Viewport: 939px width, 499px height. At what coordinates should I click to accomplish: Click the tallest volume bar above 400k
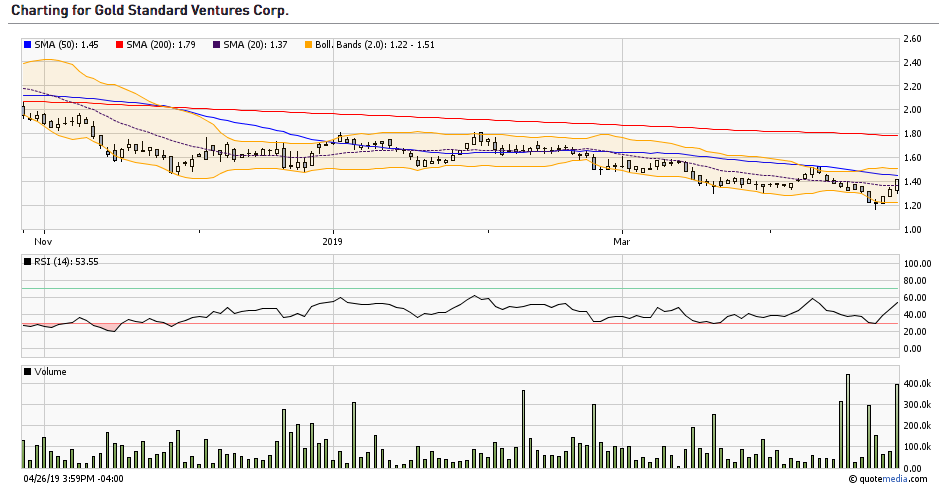click(x=847, y=420)
